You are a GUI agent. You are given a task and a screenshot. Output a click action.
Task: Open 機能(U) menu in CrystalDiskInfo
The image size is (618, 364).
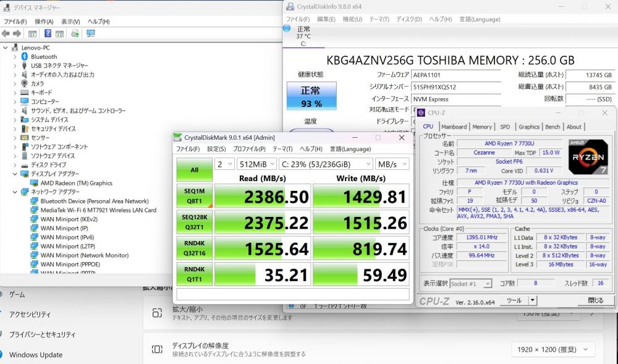(352, 19)
